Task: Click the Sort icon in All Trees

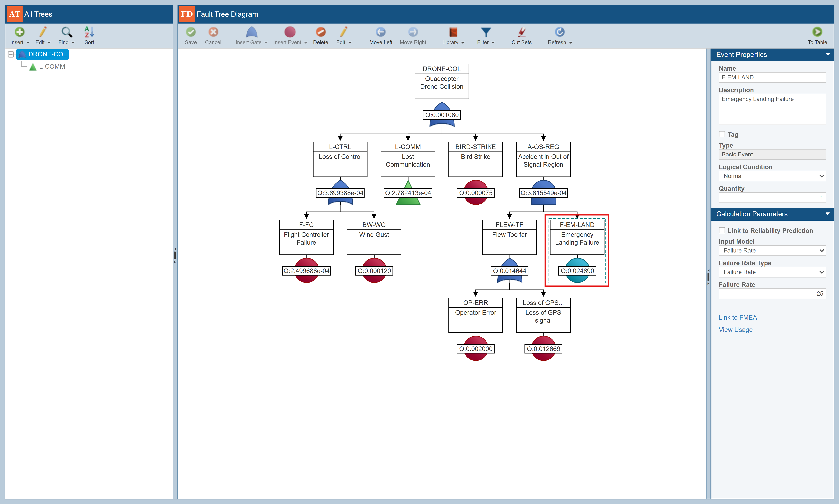Action: coord(89,32)
